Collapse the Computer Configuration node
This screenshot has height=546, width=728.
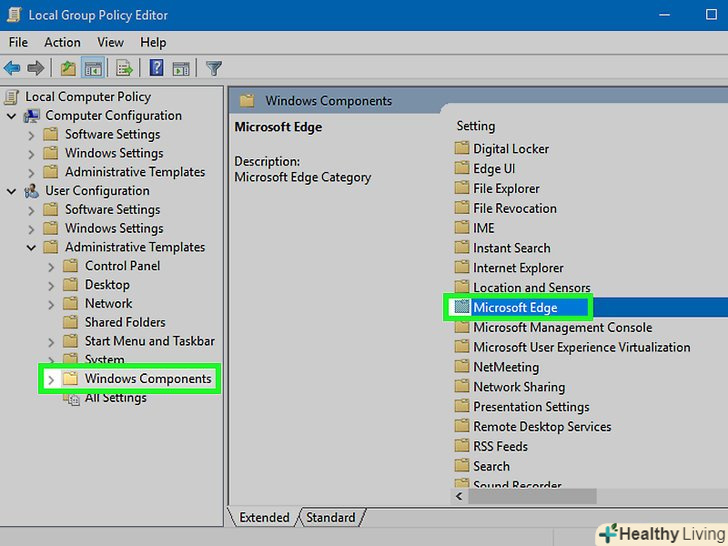click(12, 116)
